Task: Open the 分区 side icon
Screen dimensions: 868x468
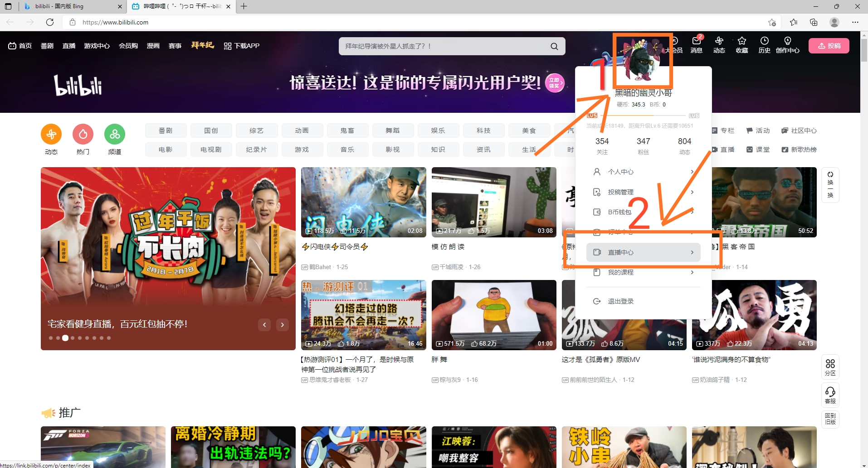Action: 830,367
